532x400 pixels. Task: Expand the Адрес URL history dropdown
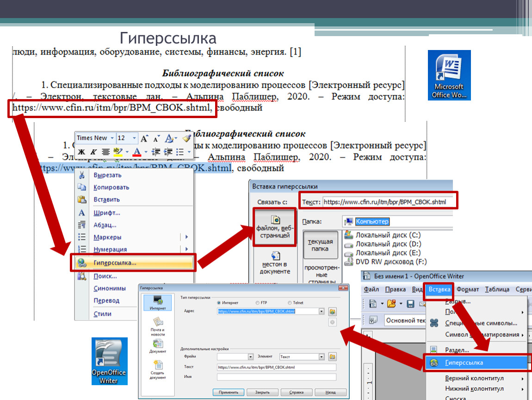322,312
